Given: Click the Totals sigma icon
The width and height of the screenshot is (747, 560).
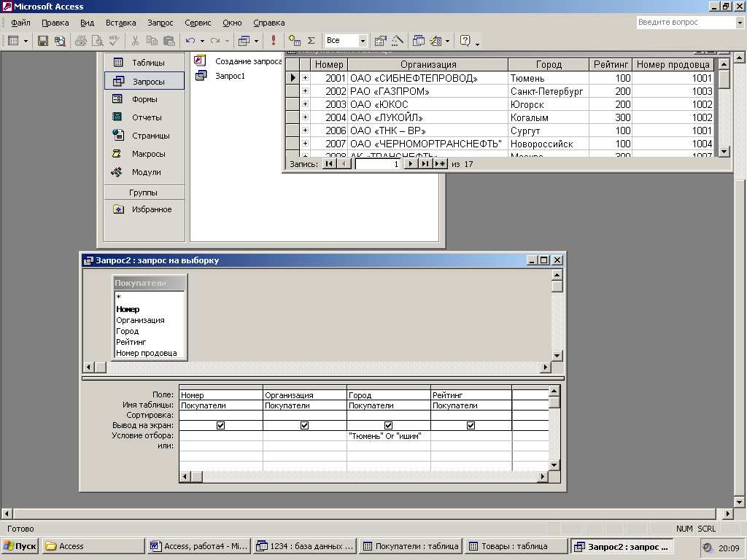Looking at the screenshot, I should 311,41.
